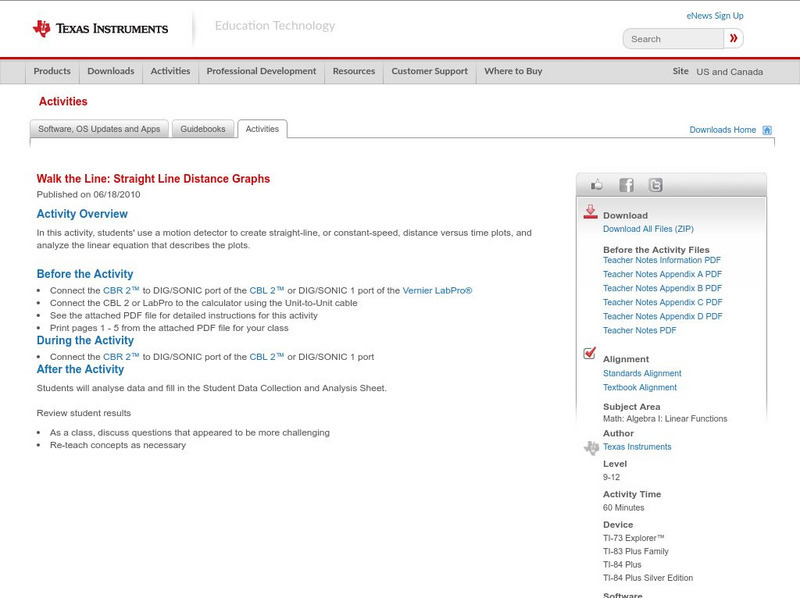Click CBL 2 link under During the Activity
Viewport: 800px width, 598px height.
coord(266,357)
